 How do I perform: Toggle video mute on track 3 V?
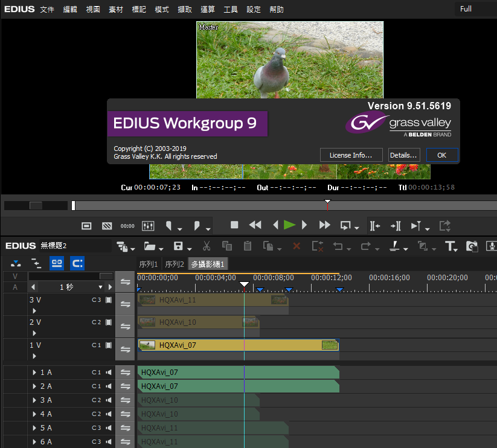pyautogui.click(x=109, y=299)
